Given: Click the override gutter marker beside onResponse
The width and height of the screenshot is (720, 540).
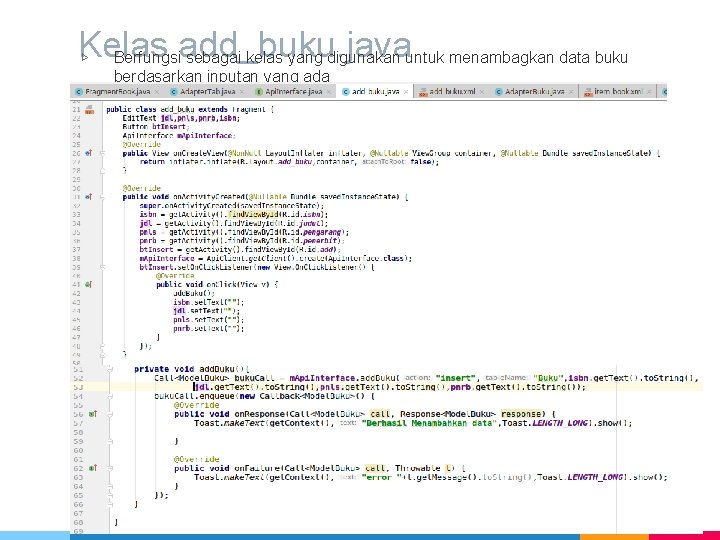Looking at the screenshot, I should pyautogui.click(x=93, y=414).
